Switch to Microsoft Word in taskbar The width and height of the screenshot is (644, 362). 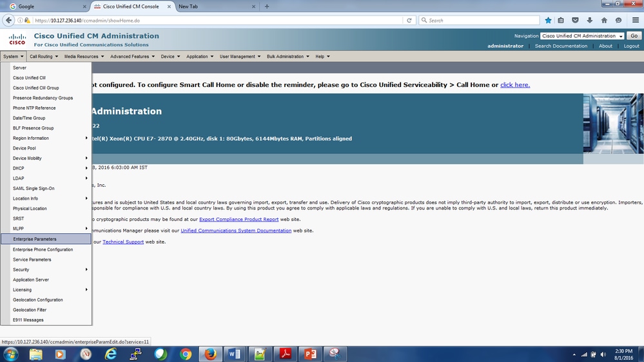pos(235,354)
